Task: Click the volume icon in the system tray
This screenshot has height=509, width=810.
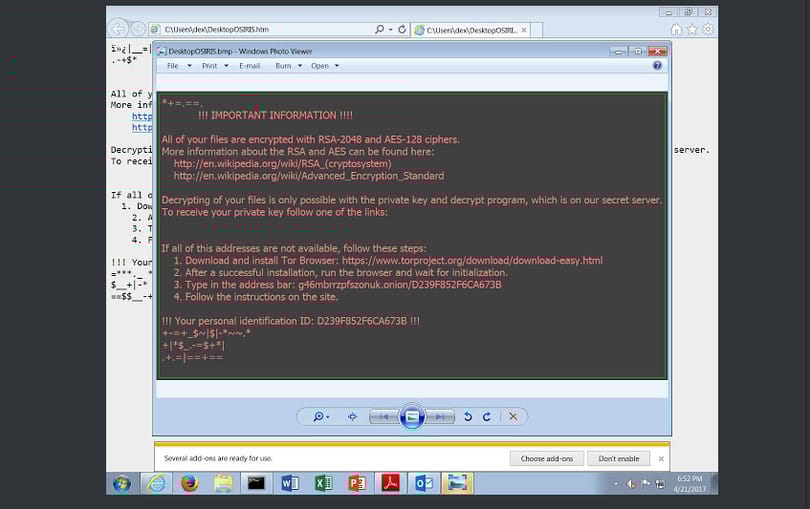Action: click(x=631, y=484)
